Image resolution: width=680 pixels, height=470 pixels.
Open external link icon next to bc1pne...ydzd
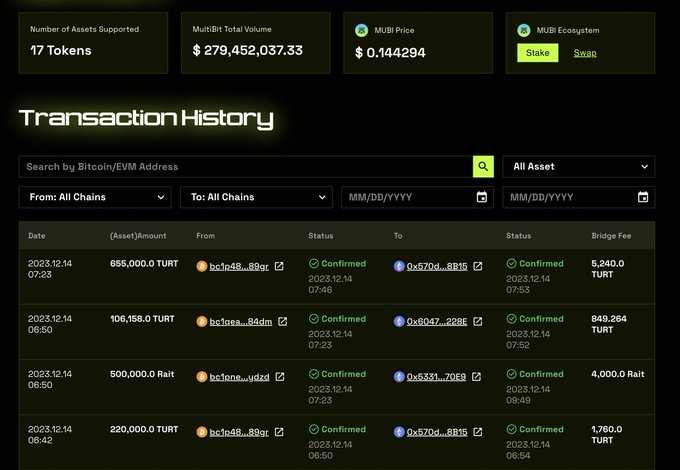(280, 377)
